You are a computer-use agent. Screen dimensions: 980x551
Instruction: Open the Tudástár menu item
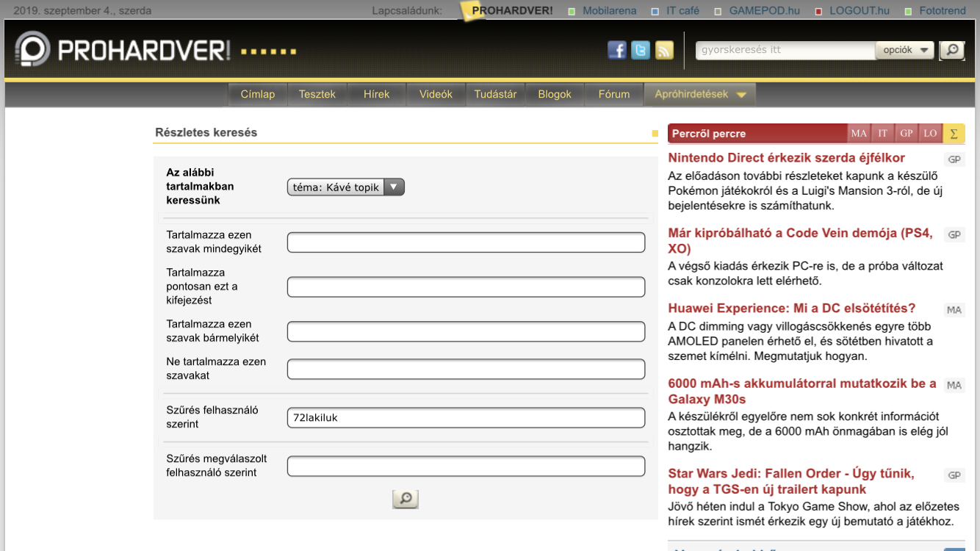[495, 94]
